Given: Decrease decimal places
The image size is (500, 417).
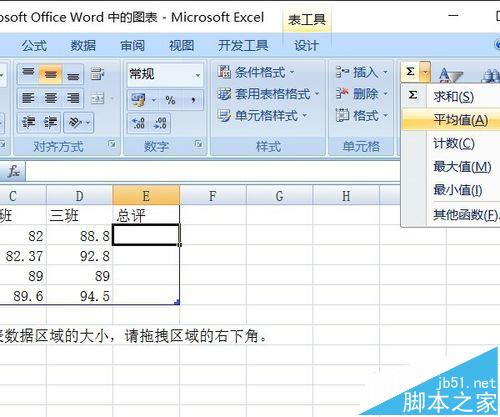Looking at the screenshot, I should tap(160, 123).
